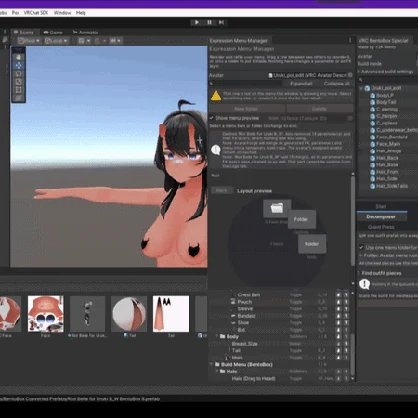The image size is (418, 418).
Task: Switch to the Game tab
Action: tap(53, 32)
